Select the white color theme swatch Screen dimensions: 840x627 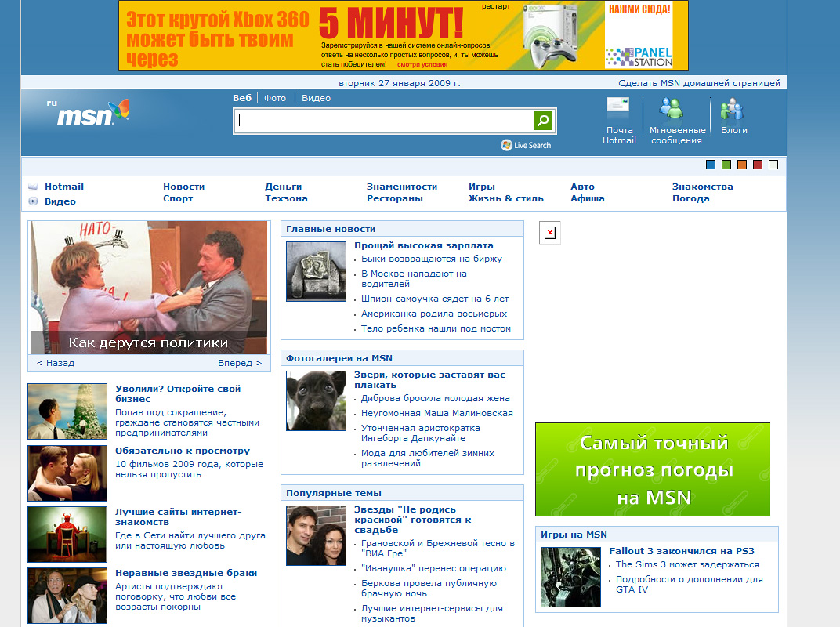pos(773,165)
